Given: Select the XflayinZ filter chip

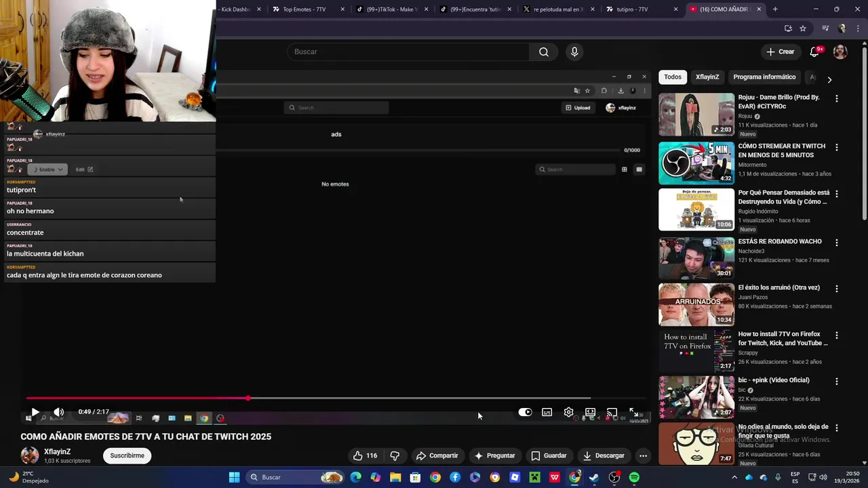Looking at the screenshot, I should pos(707,77).
